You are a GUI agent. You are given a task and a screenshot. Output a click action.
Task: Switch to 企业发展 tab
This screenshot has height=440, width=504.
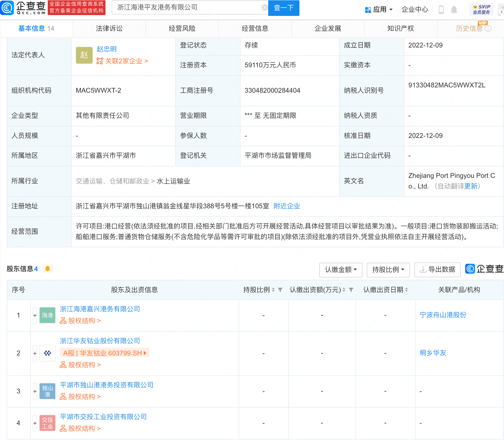pyautogui.click(x=328, y=28)
